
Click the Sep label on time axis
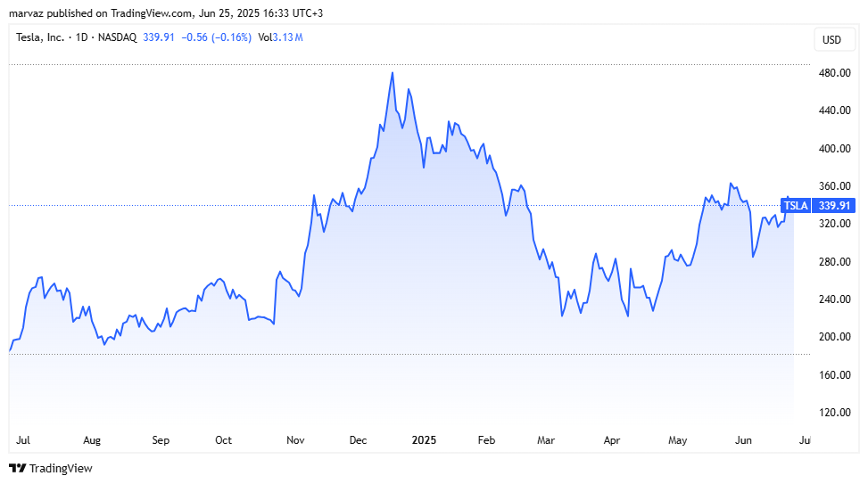(161, 440)
